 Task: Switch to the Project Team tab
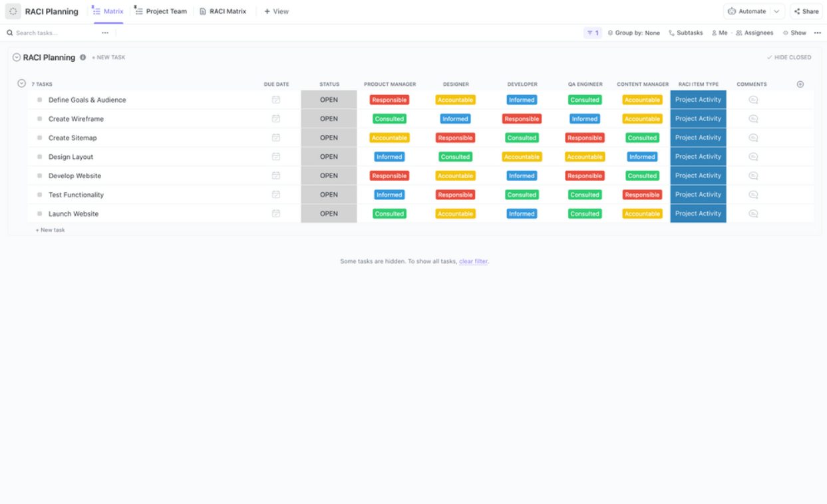(x=160, y=11)
